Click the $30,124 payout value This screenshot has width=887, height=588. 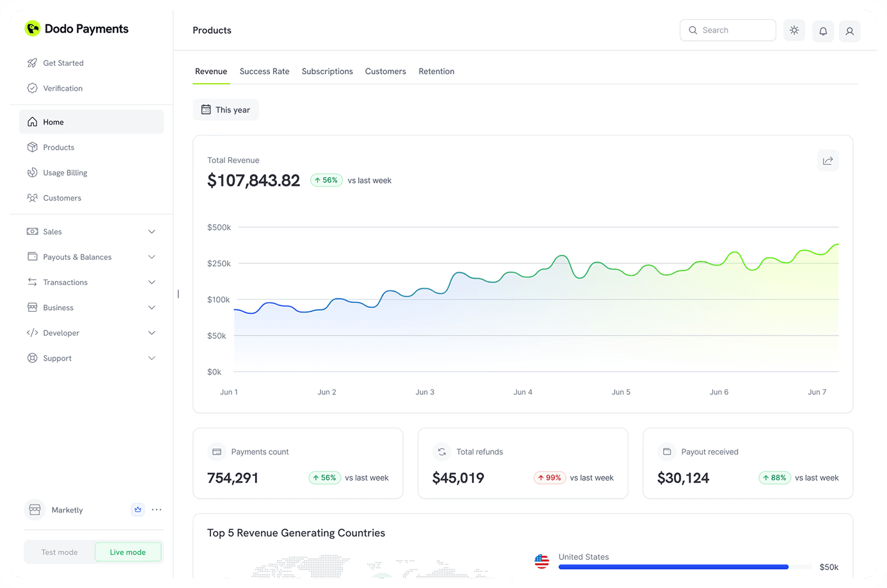[x=683, y=478]
